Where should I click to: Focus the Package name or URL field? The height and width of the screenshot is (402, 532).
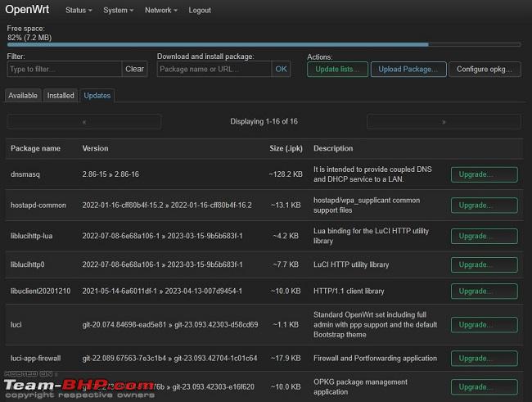(214, 69)
